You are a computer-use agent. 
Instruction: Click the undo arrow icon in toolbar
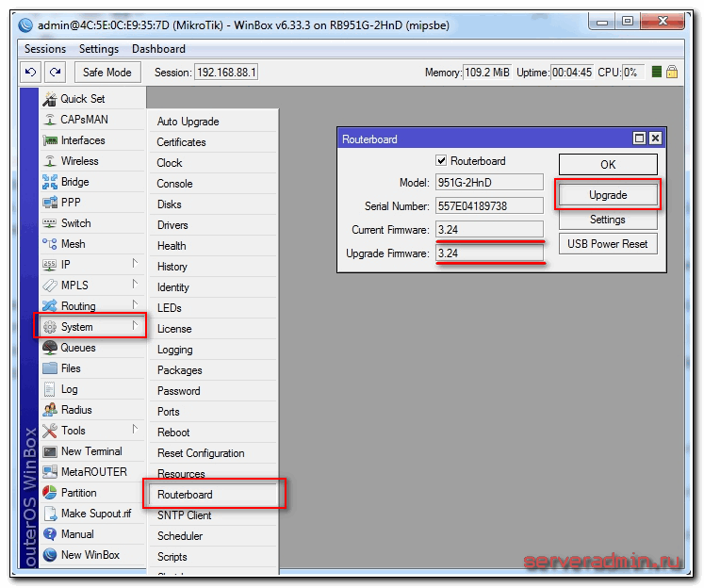coord(31,73)
